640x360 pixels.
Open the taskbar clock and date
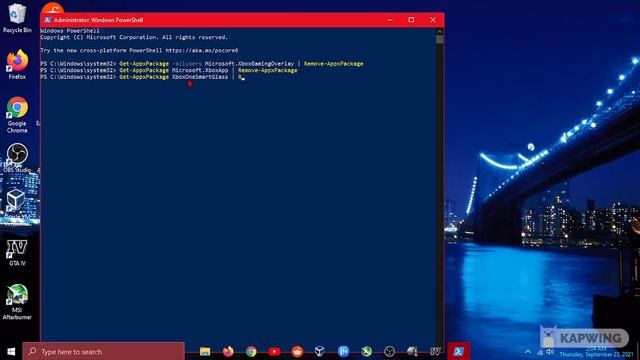[x=596, y=352]
